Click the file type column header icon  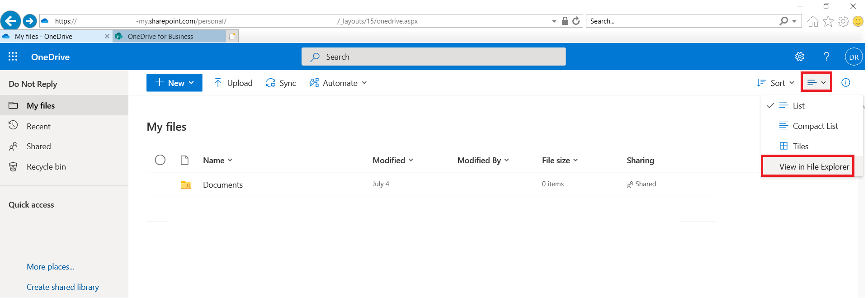coord(184,160)
